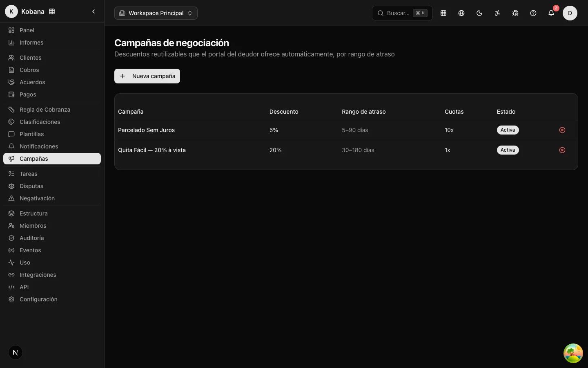Image resolution: width=588 pixels, height=368 pixels.
Task: Click Activa badge for Parcelado Sem Juros
Action: tap(508, 130)
